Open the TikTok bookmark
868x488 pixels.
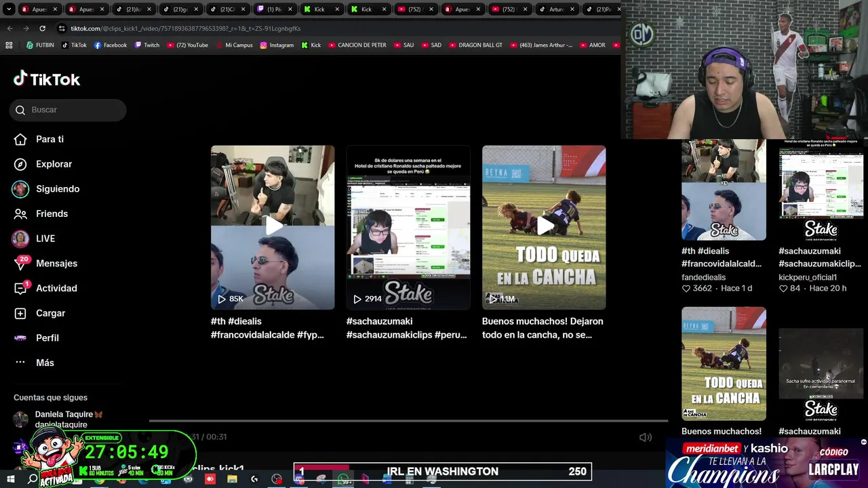point(74,45)
